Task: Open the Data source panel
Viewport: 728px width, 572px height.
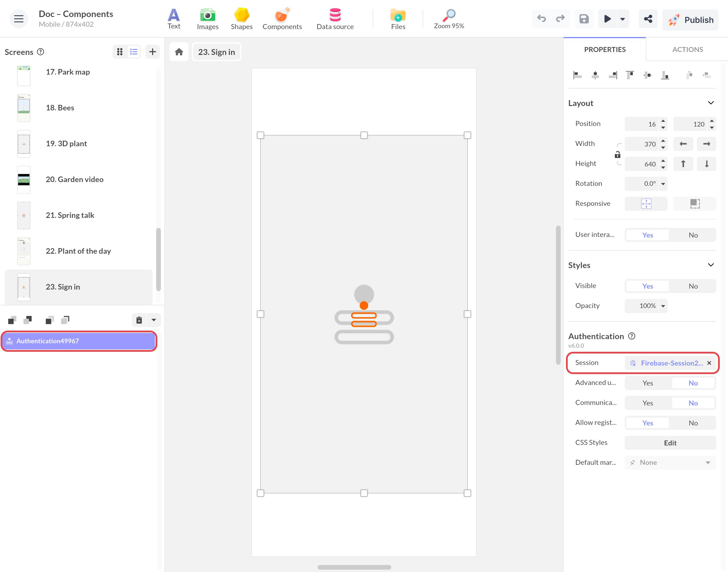Action: coord(335,19)
